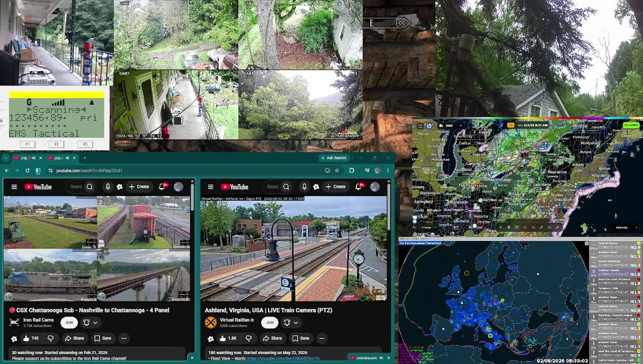Open the Fixed View North youtube link
The image size is (643, 364).
point(283,358)
